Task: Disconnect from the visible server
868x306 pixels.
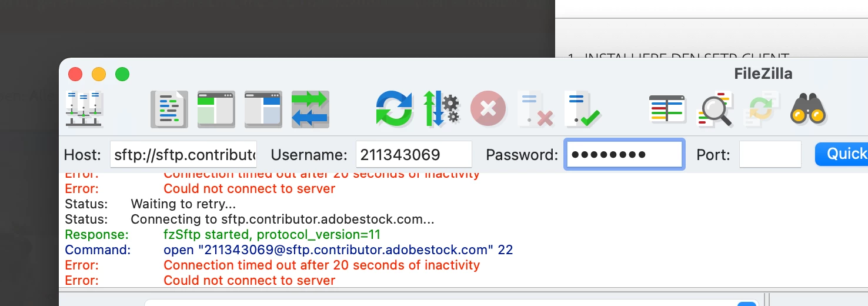Action: pyautogui.click(x=536, y=109)
